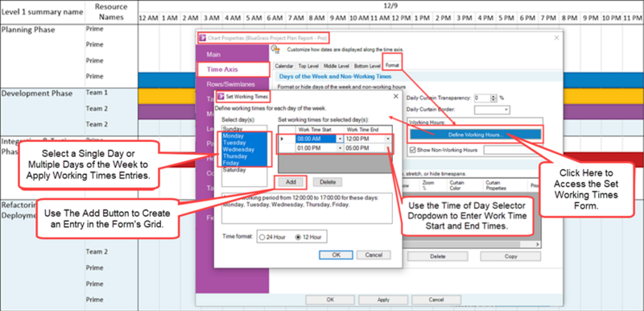Click the 11 PM hour header
Screen dimensions: 644x311
point(633,18)
